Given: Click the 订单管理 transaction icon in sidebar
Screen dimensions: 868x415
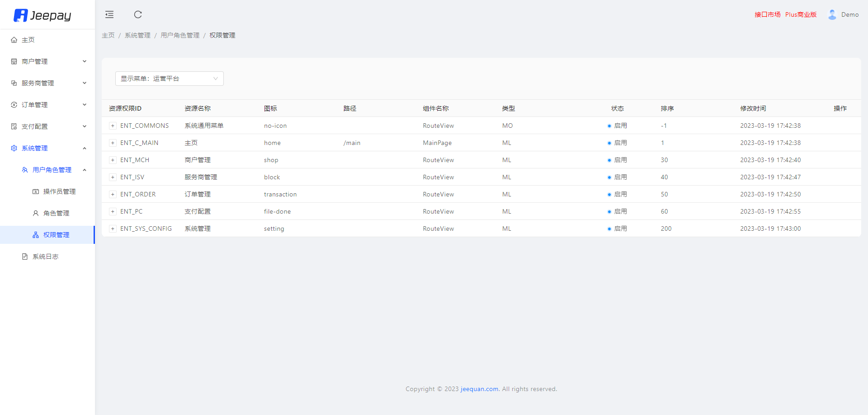Looking at the screenshot, I should (14, 105).
